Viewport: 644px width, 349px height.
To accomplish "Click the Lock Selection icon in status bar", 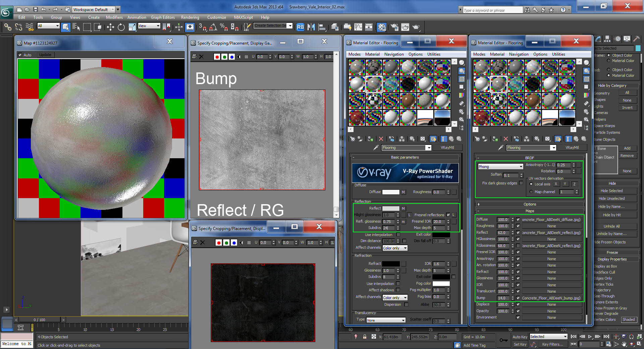I will 365,337.
